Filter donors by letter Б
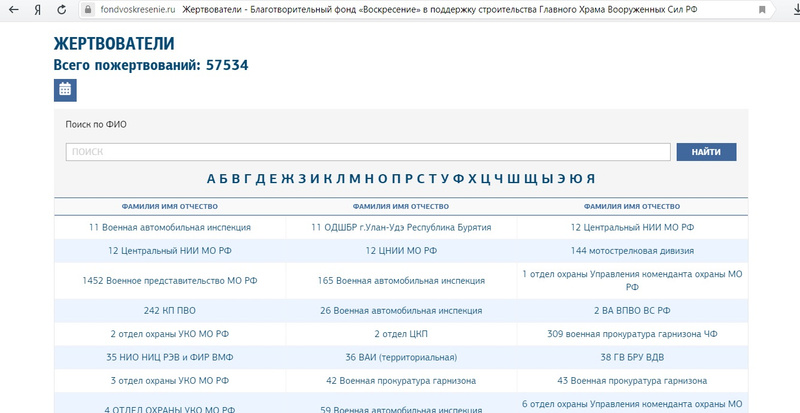Viewport: 800px width, 413px height. pos(224,179)
